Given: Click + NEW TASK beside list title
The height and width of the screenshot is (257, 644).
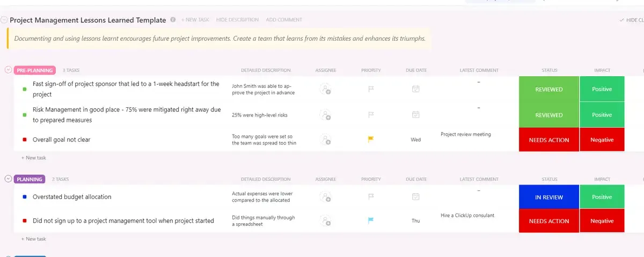Looking at the screenshot, I should pos(195,20).
